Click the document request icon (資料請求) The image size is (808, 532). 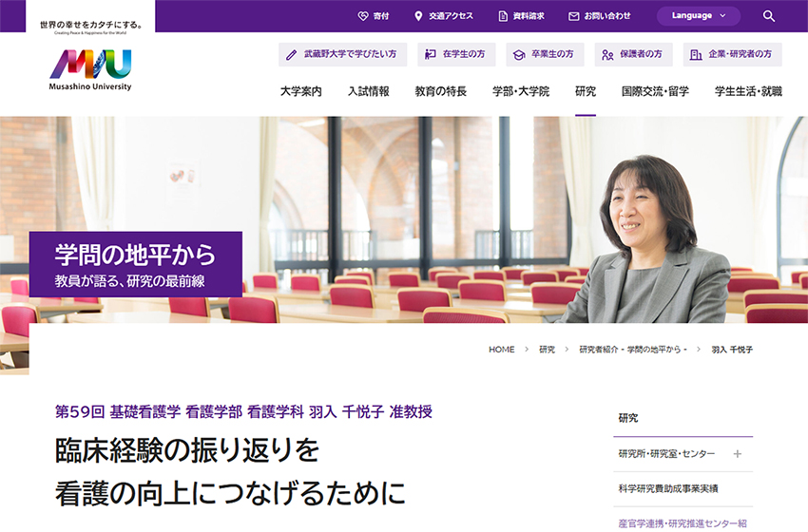(x=503, y=16)
